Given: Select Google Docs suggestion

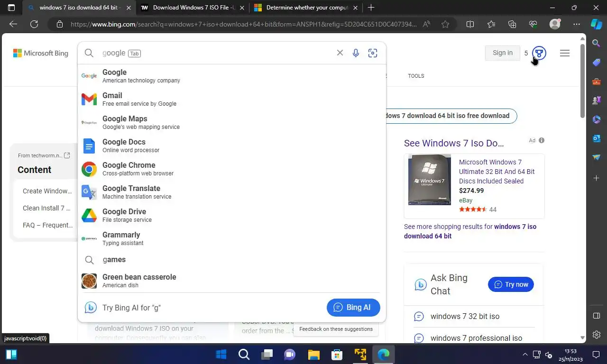Looking at the screenshot, I should (231, 146).
